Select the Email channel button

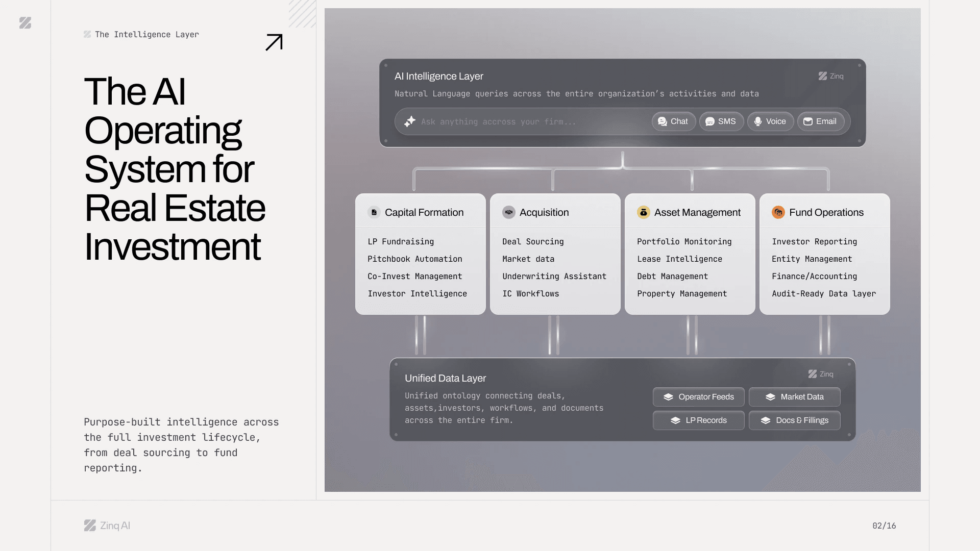[820, 121]
